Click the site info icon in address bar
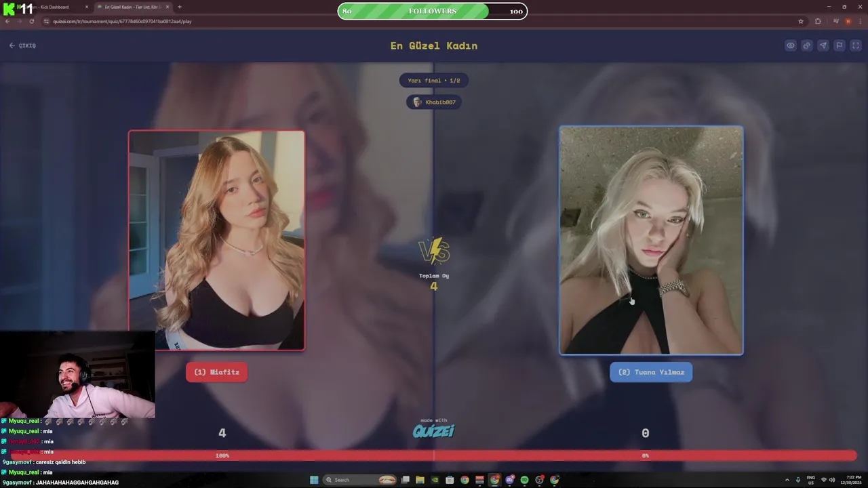Viewport: 868px width, 488px height. 46,21
